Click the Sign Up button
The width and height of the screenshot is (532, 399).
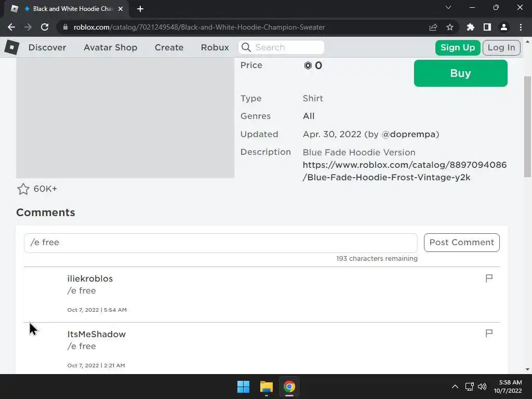458,47
